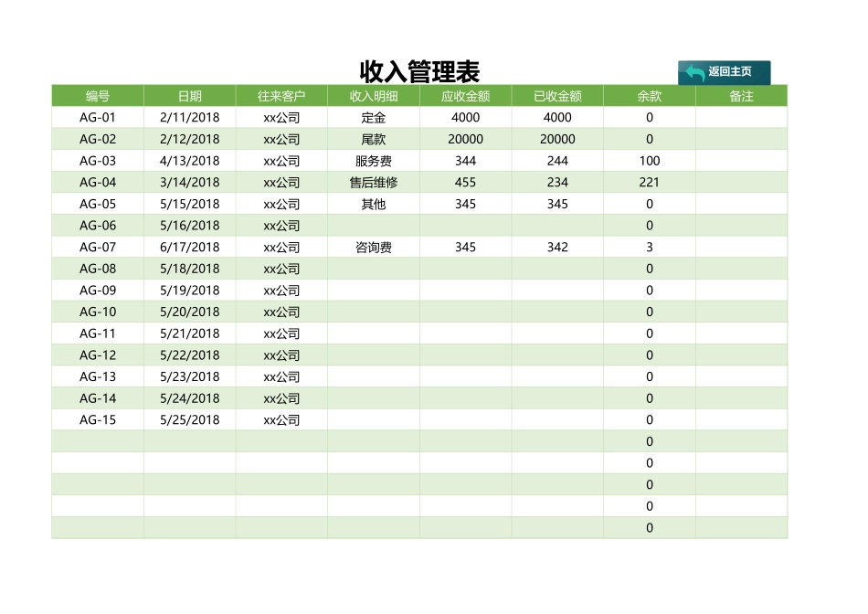Click date 2/12/2018
Screen dimensions: 868x614
coord(190,139)
